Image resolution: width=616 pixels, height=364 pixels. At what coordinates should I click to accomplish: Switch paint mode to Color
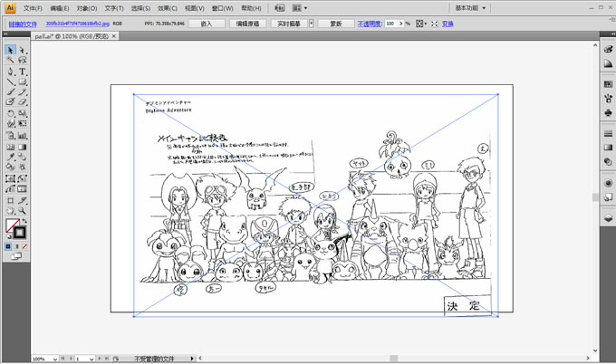tap(8, 246)
